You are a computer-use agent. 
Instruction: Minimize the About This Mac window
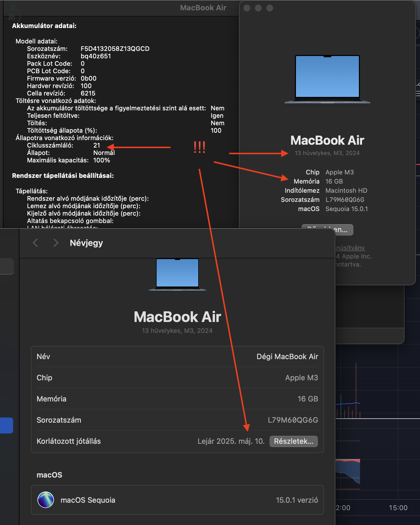tap(258, 8)
